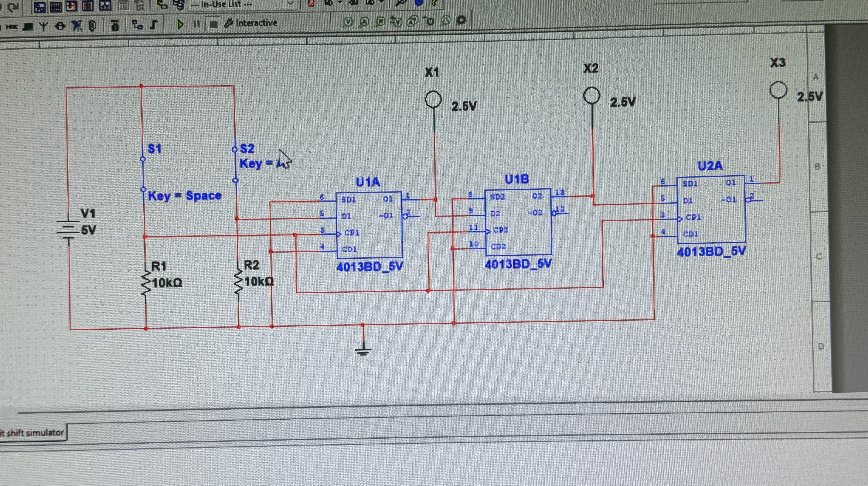This screenshot has width=868, height=486.
Task: Pause the running simulation
Action: [197, 24]
